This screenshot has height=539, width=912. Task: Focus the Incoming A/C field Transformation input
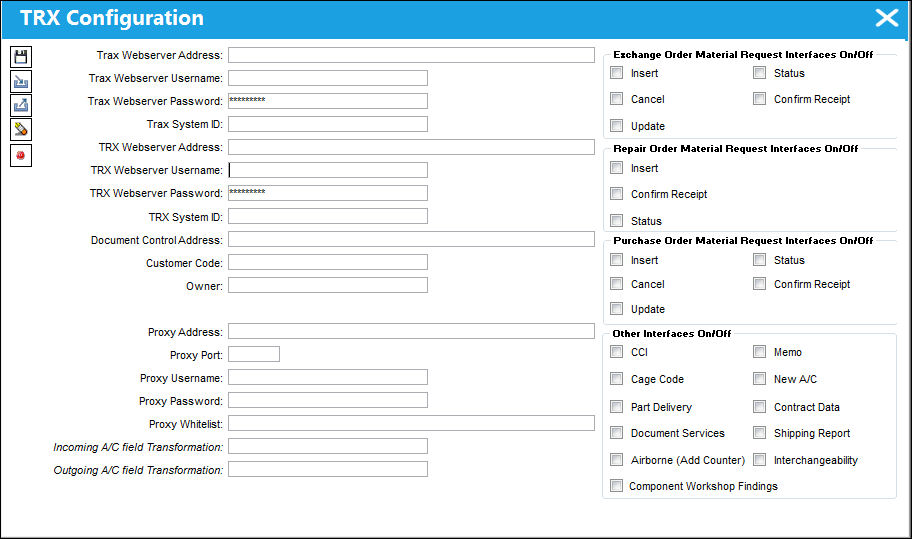[328, 446]
